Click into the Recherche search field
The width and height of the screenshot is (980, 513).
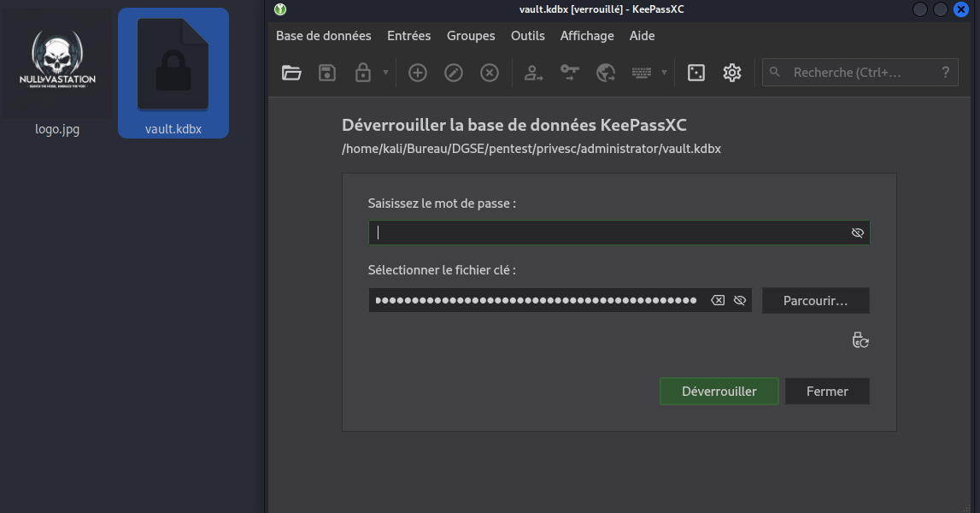862,73
